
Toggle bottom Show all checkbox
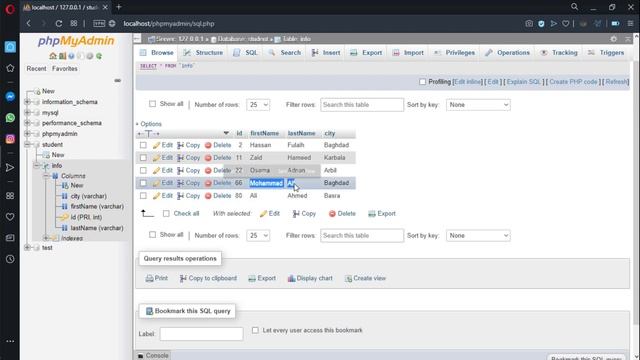coord(152,235)
